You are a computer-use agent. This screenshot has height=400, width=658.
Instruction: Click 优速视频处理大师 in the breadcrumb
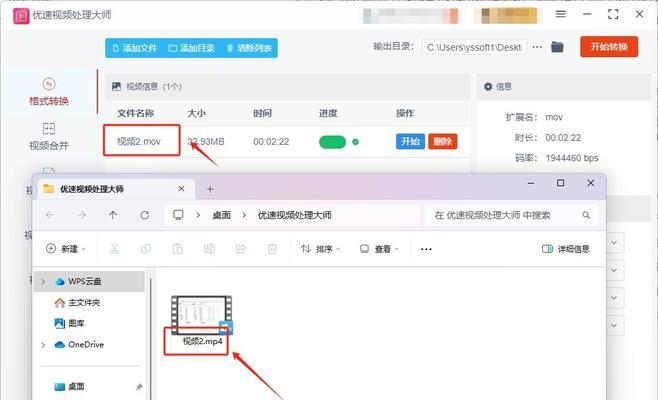tap(295, 215)
